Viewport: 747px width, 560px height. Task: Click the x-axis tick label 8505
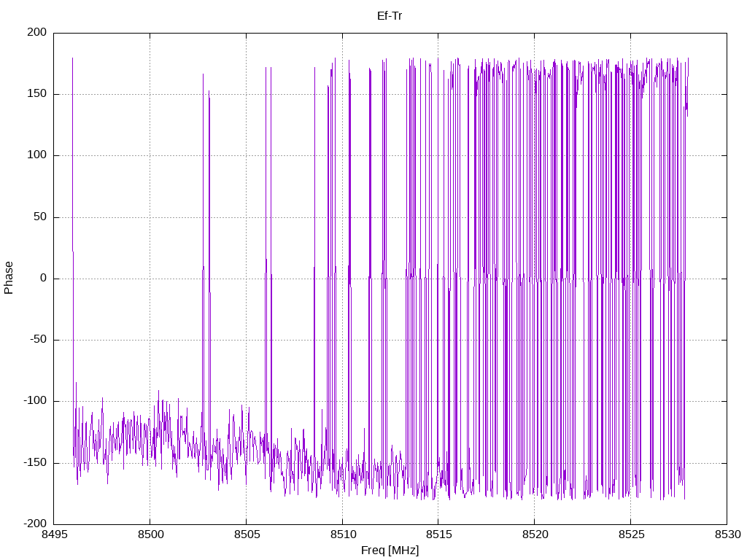point(247,534)
